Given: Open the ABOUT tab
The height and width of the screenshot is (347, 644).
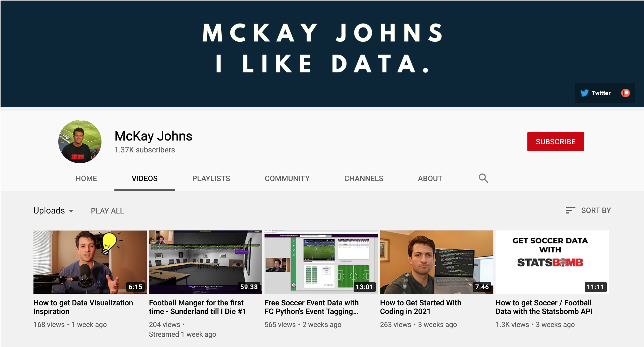Looking at the screenshot, I should [430, 178].
